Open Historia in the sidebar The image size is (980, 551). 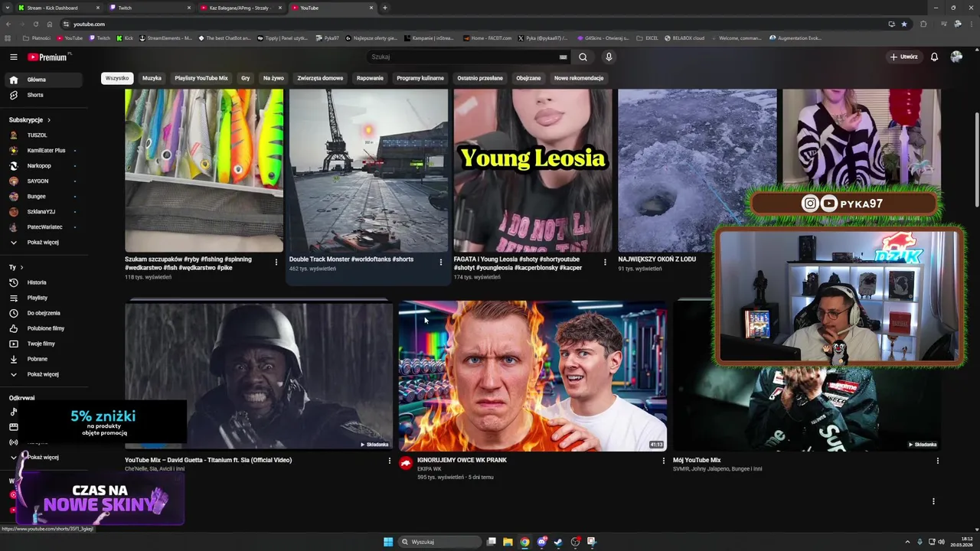tap(43, 282)
